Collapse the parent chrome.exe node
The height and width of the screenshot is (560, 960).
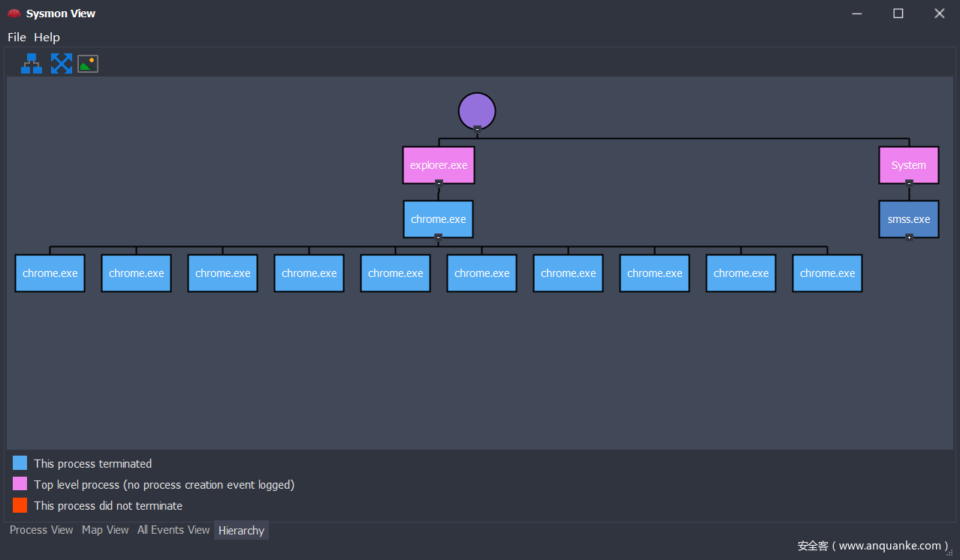[438, 236]
